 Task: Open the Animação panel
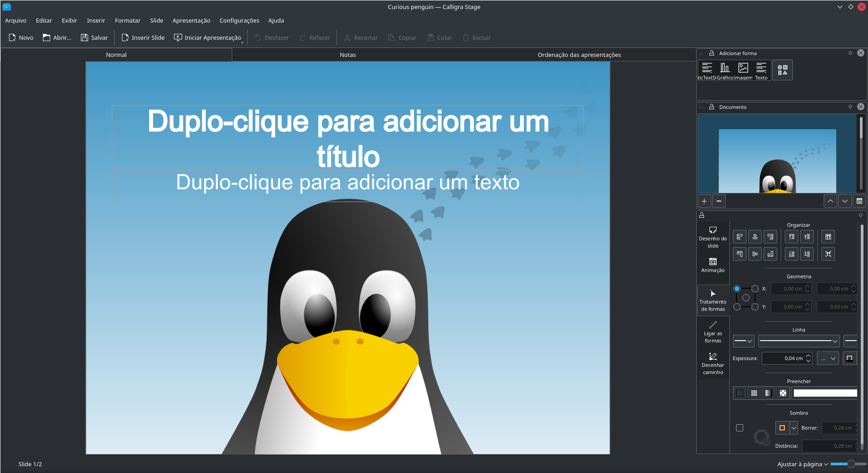pos(713,265)
